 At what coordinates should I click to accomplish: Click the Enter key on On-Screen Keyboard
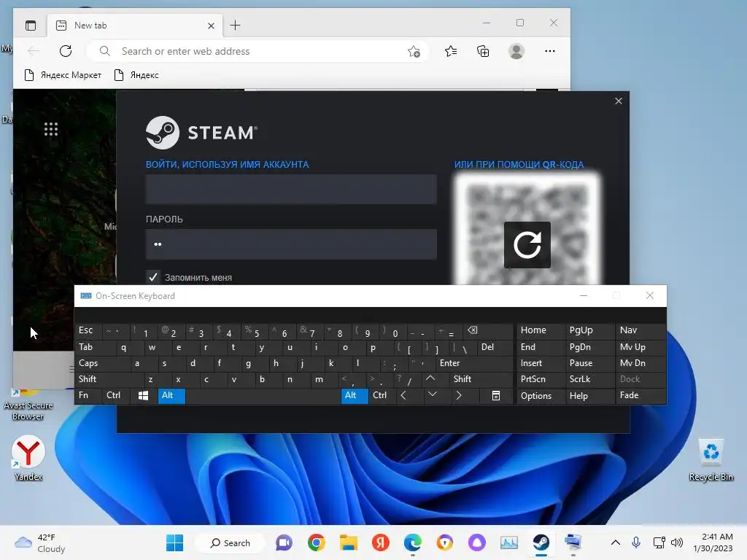click(x=474, y=363)
